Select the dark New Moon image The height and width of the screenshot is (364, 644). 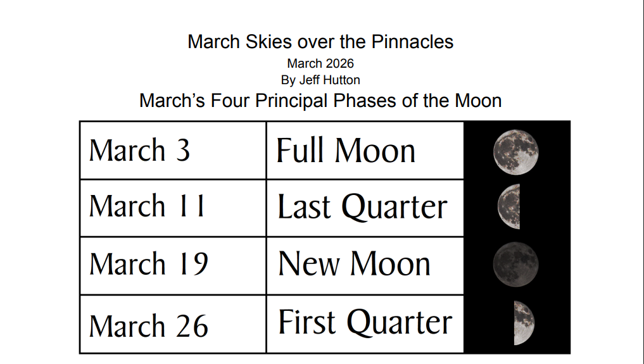pos(516,264)
